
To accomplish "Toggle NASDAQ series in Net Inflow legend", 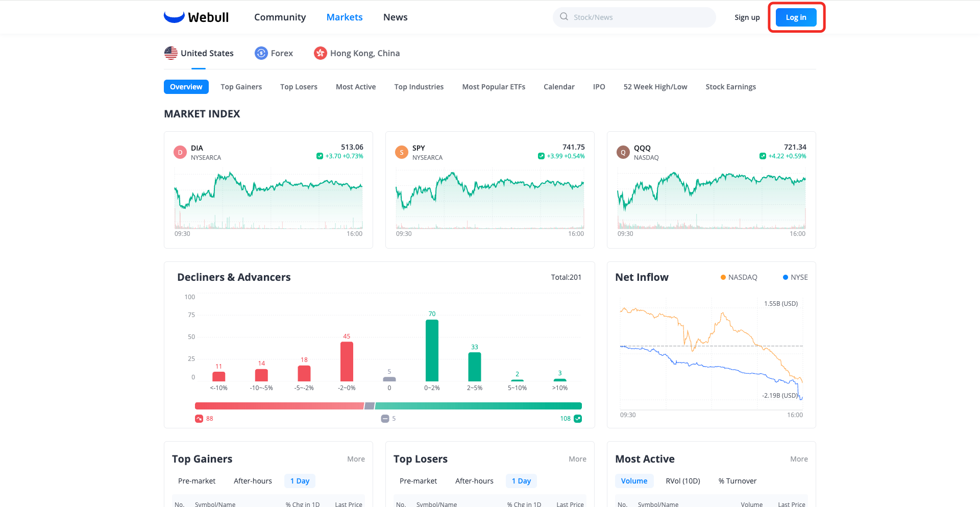I will point(739,277).
